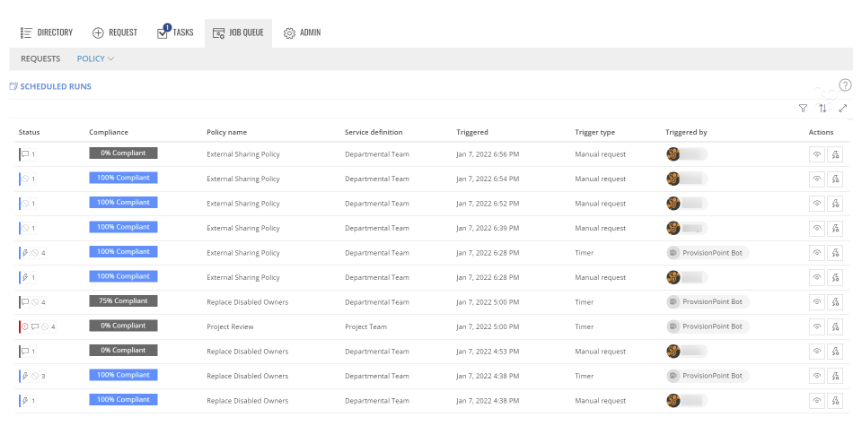Image resolution: width=857 pixels, height=437 pixels.
Task: Click the action icon beside the eye, 6:39 PM row
Action: [x=835, y=228]
